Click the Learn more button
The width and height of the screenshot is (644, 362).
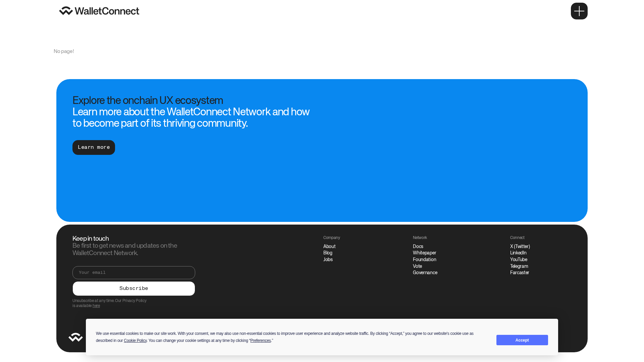(x=94, y=147)
